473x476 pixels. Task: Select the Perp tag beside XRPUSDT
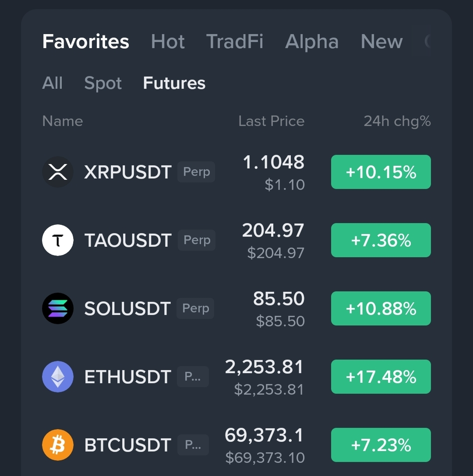pos(196,172)
